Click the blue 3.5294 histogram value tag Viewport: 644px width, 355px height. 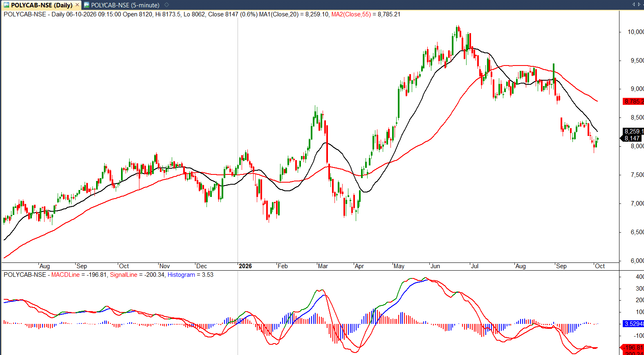[x=633, y=324]
